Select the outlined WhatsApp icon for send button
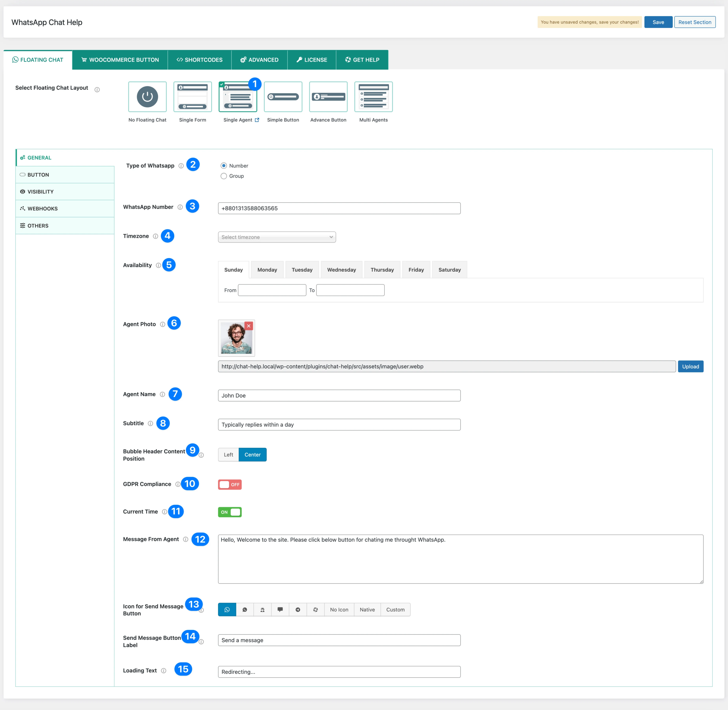This screenshot has width=728, height=710. click(x=227, y=609)
